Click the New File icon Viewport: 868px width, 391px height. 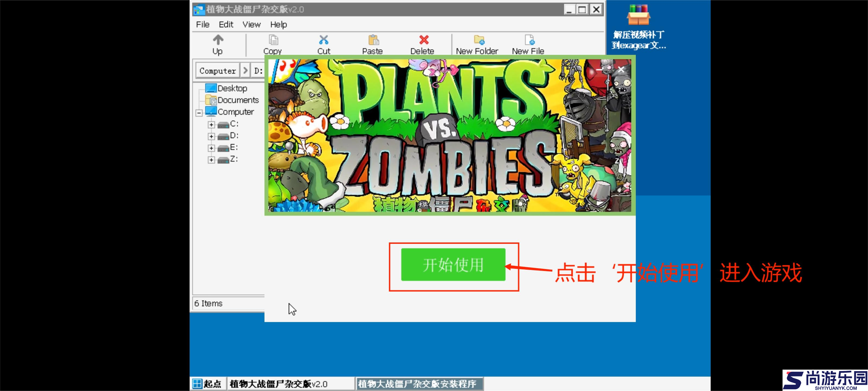pyautogui.click(x=529, y=40)
